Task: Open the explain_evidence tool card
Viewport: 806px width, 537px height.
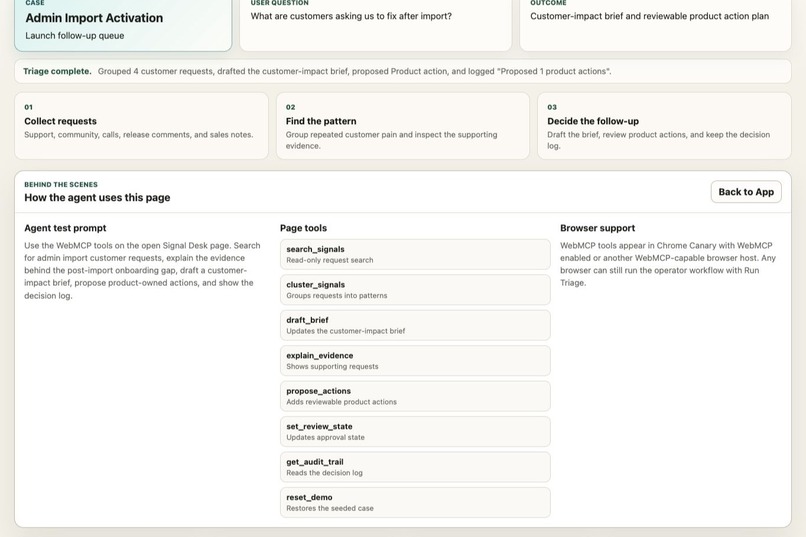Action: tap(415, 361)
